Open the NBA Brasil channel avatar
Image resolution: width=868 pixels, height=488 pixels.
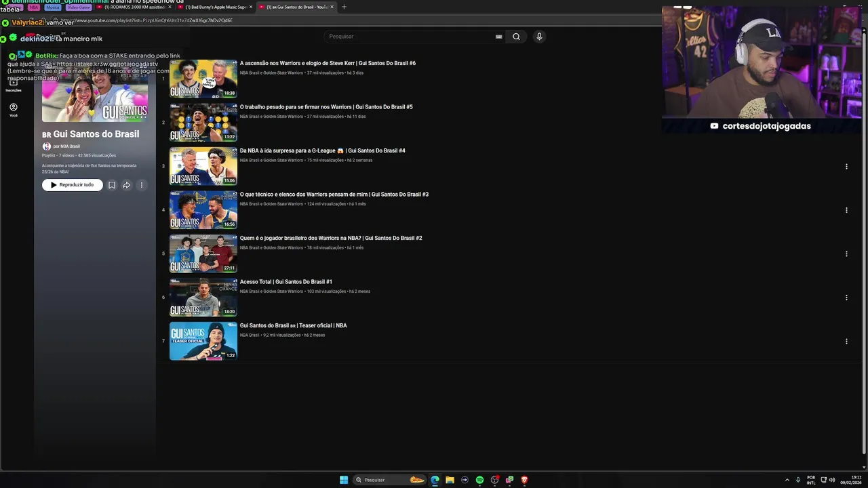tap(47, 146)
